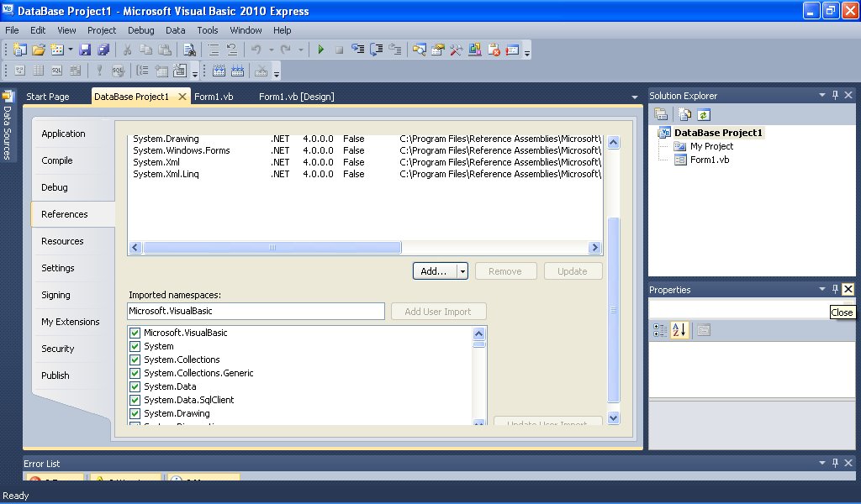The image size is (861, 504).
Task: Click the References page vertical scrollbar thumb
Action: coord(613,311)
